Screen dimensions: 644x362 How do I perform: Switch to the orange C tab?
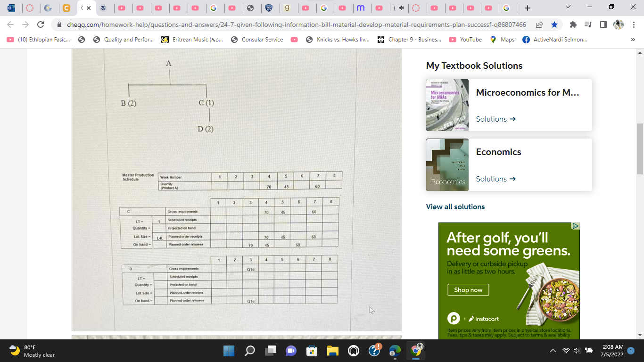(66, 8)
